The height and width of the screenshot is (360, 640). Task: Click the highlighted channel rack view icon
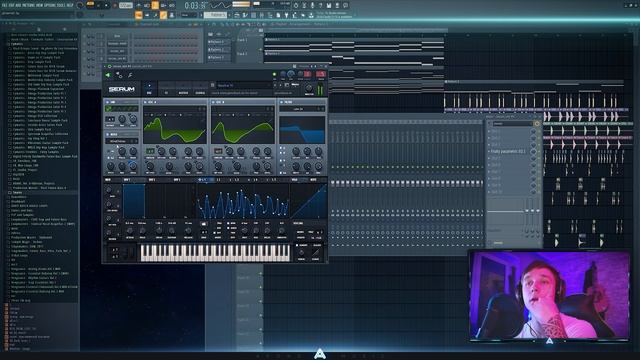(163, 15)
